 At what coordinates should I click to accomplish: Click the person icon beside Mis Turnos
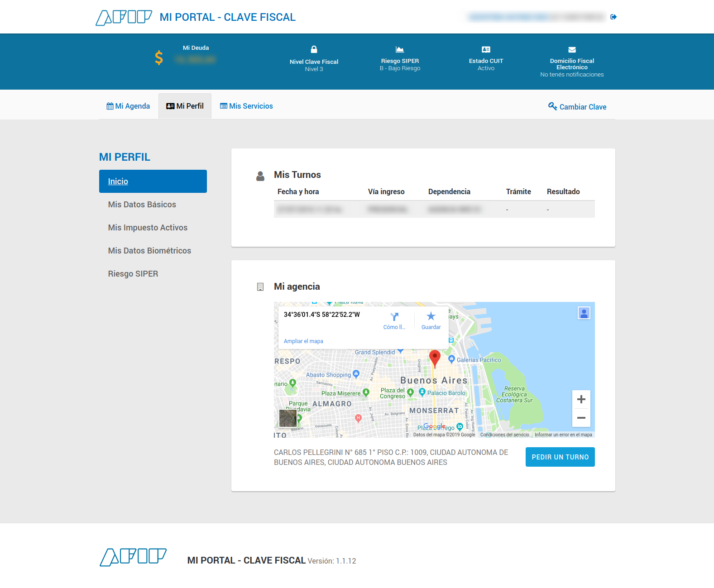click(260, 176)
